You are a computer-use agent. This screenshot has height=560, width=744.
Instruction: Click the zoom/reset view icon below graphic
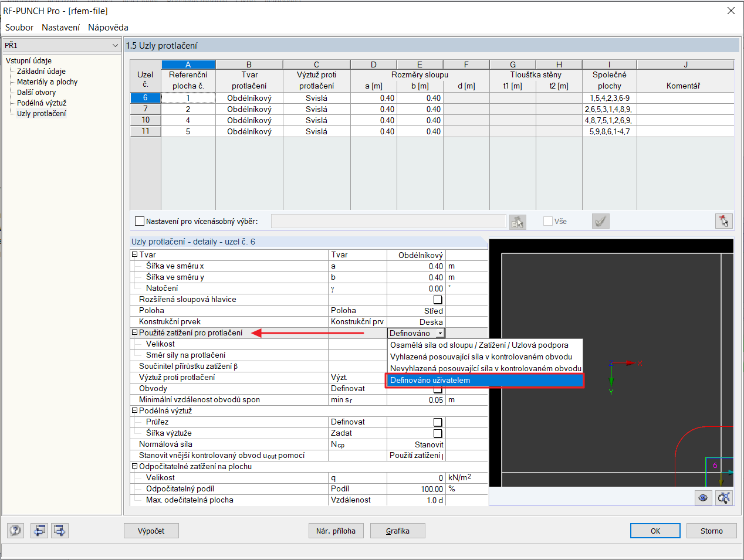724,498
